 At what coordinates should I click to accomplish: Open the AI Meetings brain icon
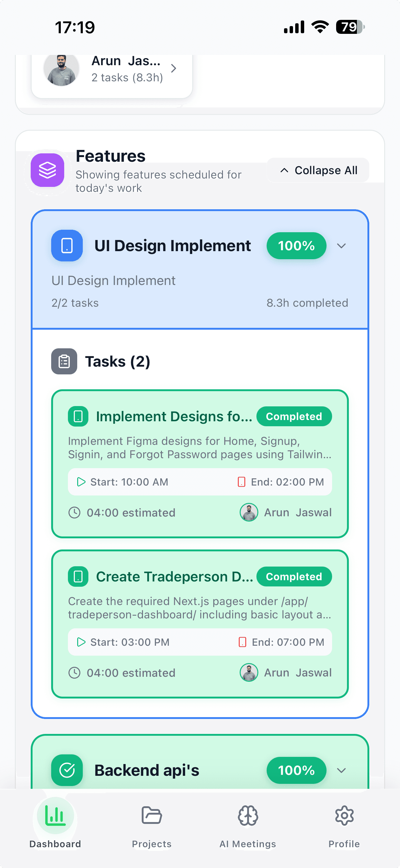pyautogui.click(x=248, y=816)
